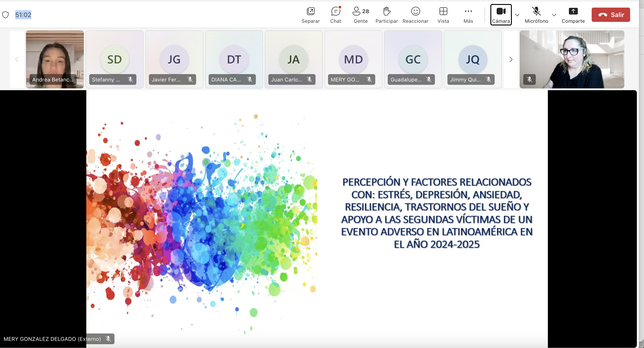644x348 pixels.
Task: Leave meeting with Salir button
Action: (610, 15)
